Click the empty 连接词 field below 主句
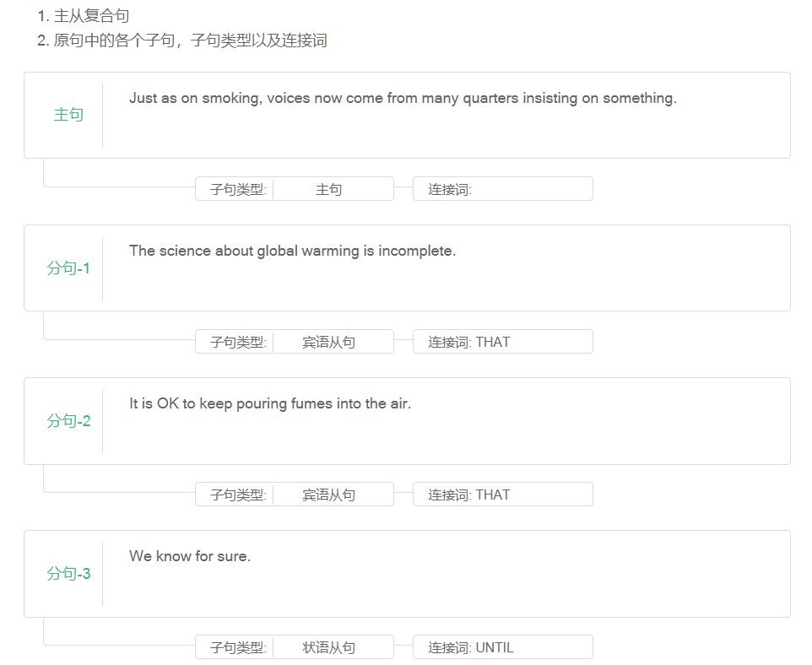This screenshot has height=665, width=812. click(x=502, y=189)
